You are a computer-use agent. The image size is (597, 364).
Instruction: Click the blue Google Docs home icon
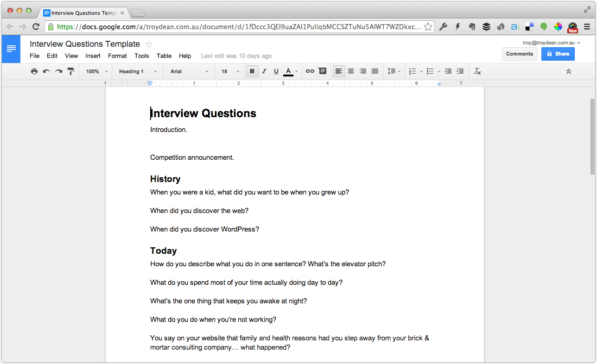[x=11, y=49]
